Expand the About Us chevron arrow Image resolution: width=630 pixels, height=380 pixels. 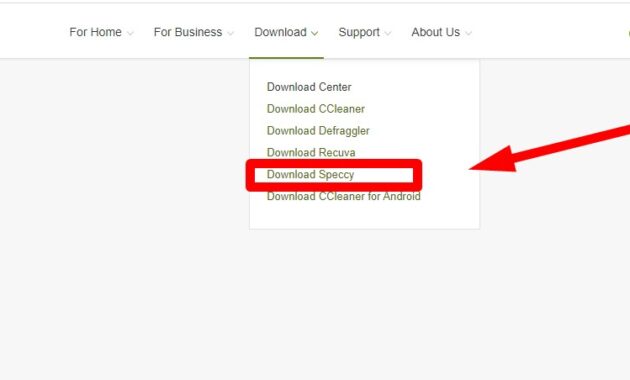click(x=468, y=33)
